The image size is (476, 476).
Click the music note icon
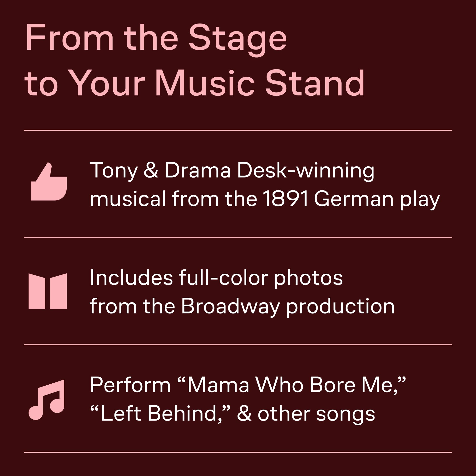(x=47, y=400)
